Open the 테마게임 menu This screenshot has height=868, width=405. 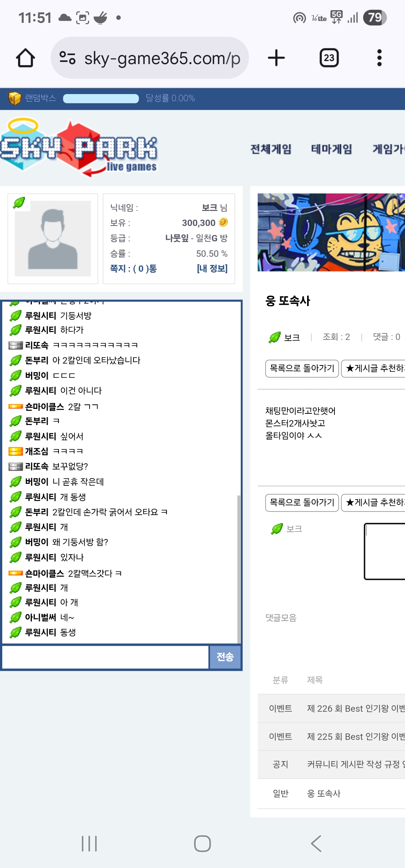pyautogui.click(x=331, y=149)
